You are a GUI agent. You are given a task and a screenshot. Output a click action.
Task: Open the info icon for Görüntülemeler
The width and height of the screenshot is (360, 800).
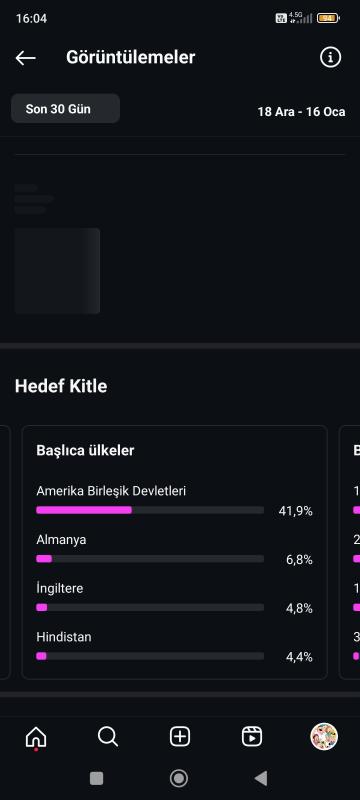pos(330,57)
